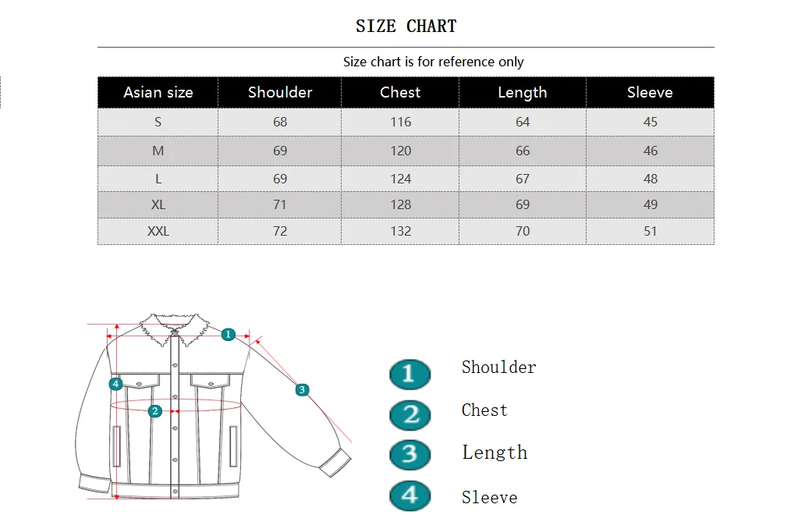
Task: Click the large teal number 3 legend icon
Action: click(x=410, y=454)
